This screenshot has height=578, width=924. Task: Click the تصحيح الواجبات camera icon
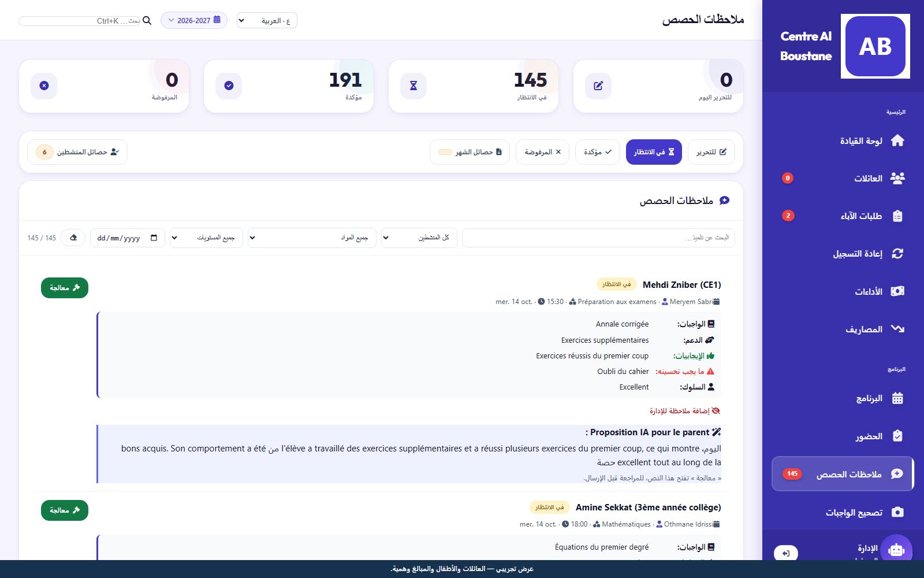(x=897, y=512)
